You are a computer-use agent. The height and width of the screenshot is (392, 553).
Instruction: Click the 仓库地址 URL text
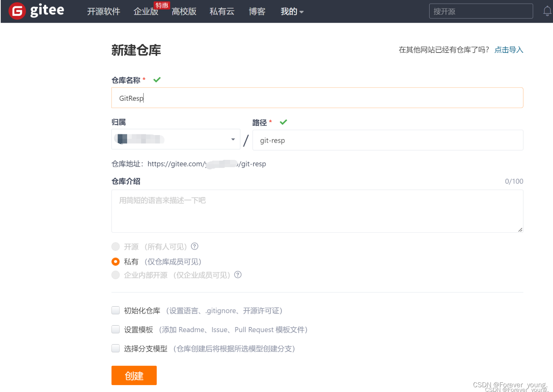(207, 164)
